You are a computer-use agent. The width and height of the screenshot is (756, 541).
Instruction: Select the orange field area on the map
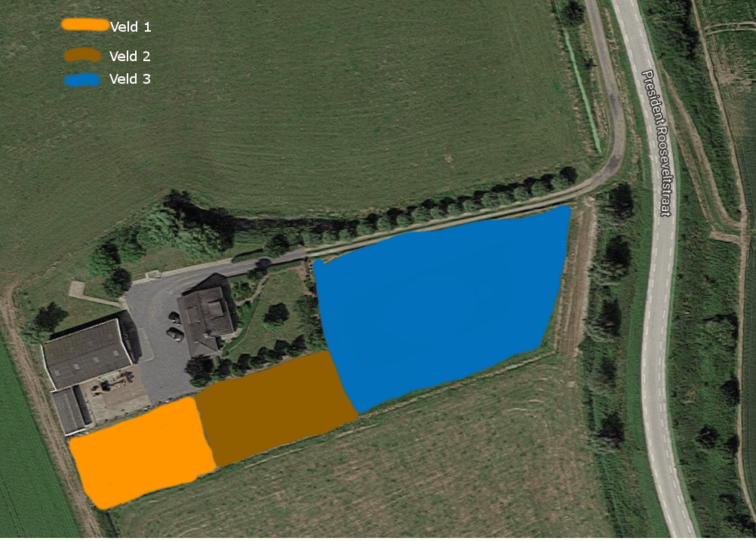click(143, 452)
